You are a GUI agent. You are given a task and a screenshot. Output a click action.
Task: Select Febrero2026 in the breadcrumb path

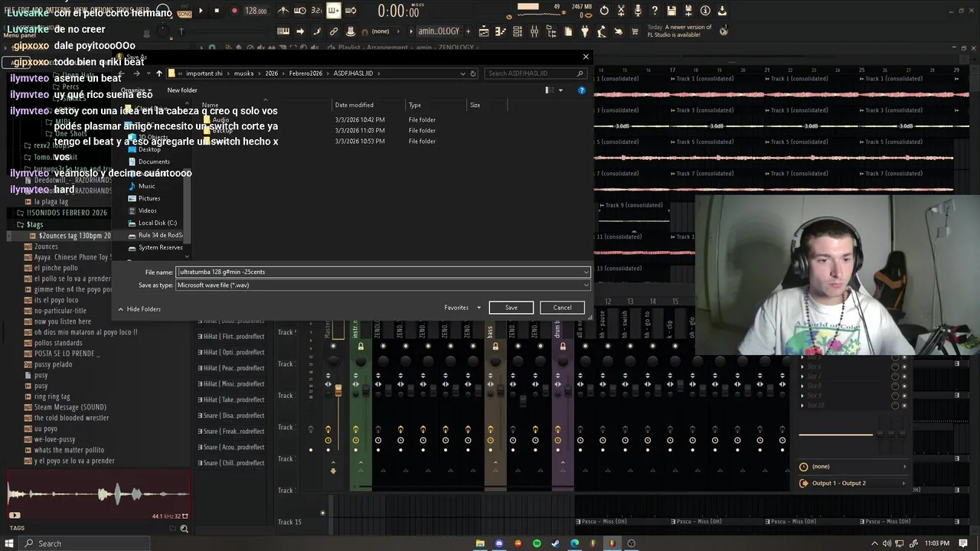[x=305, y=73]
